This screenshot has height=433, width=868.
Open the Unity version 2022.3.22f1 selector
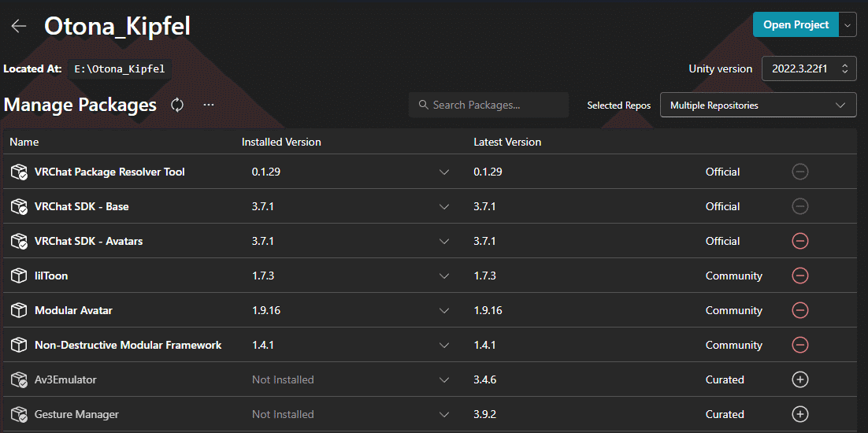coord(809,68)
